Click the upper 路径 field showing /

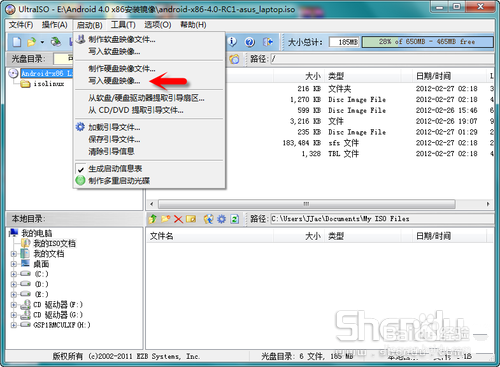click(x=382, y=59)
